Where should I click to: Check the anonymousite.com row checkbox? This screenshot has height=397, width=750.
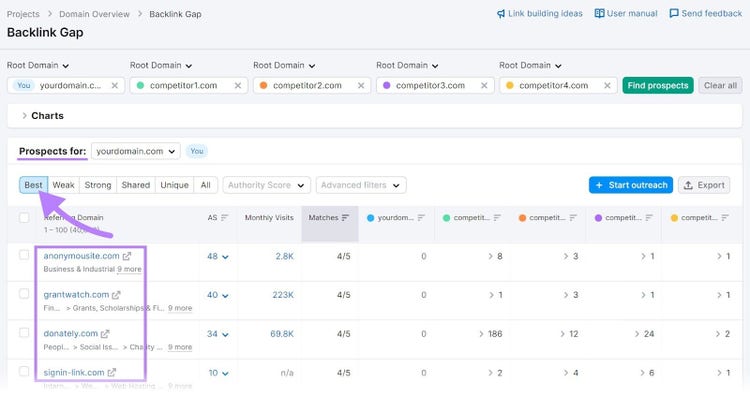point(24,255)
